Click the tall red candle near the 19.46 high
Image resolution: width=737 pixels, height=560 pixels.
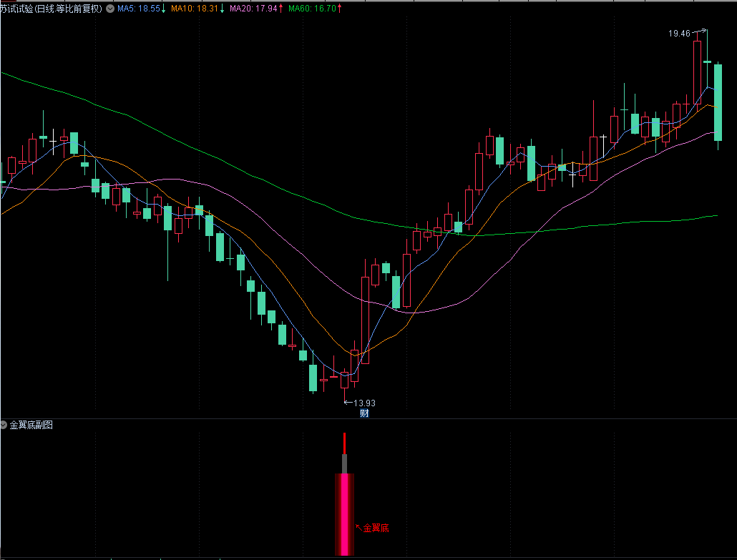[697, 72]
